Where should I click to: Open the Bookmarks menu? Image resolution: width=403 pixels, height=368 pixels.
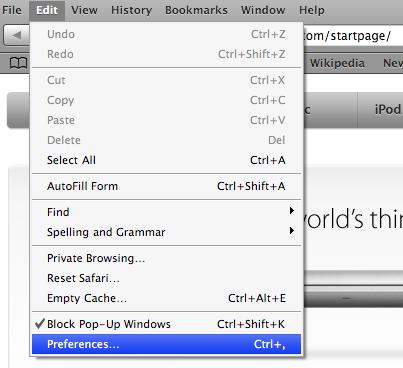pos(196,10)
